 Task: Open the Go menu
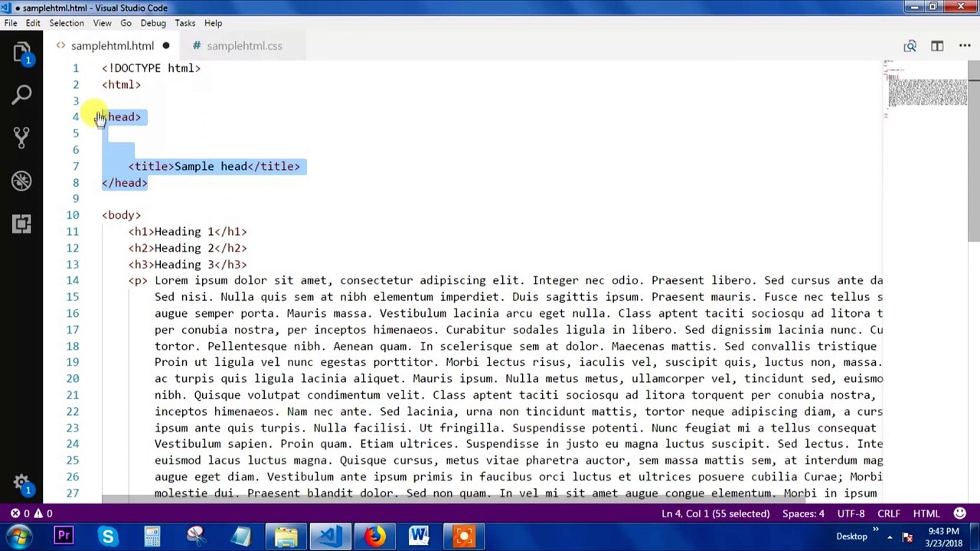[126, 23]
